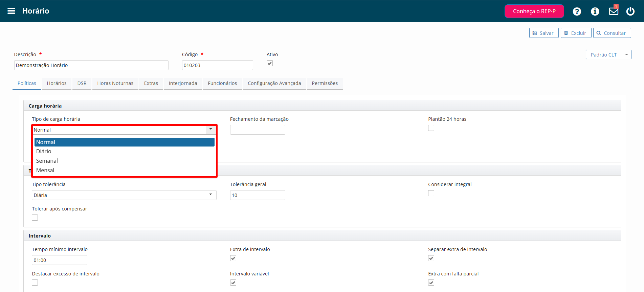This screenshot has width=644, height=292.
Task: Open the DSR tab
Action: tap(82, 83)
